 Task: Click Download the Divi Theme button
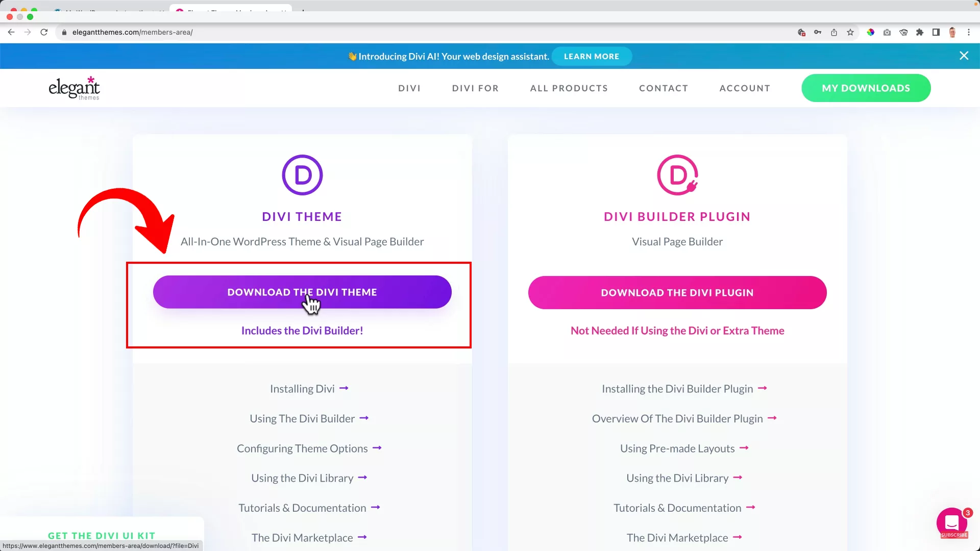(302, 292)
